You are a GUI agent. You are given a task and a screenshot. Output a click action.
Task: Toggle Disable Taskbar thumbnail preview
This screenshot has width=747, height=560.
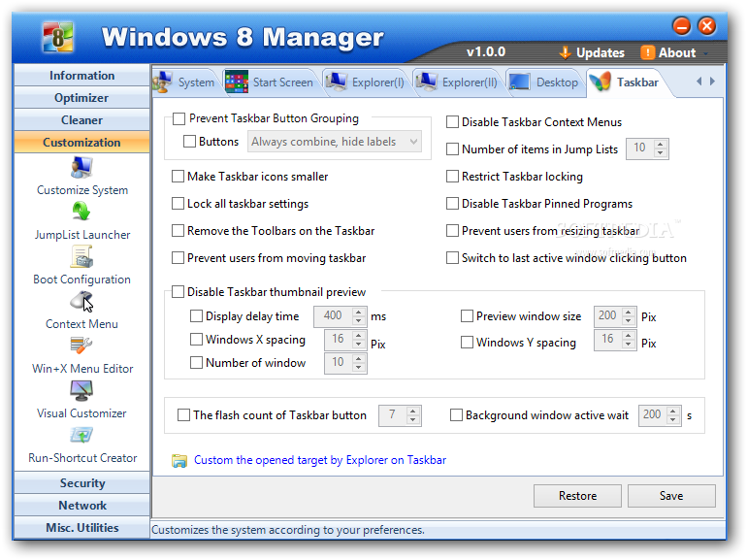pyautogui.click(x=178, y=292)
